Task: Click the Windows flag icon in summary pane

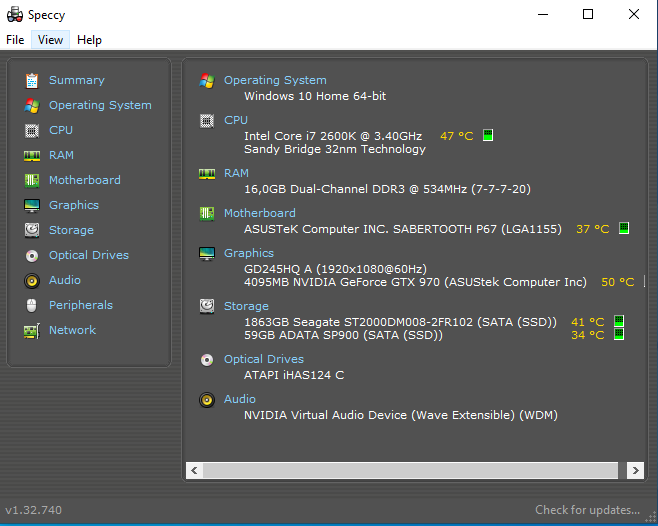Action: pyautogui.click(x=207, y=81)
